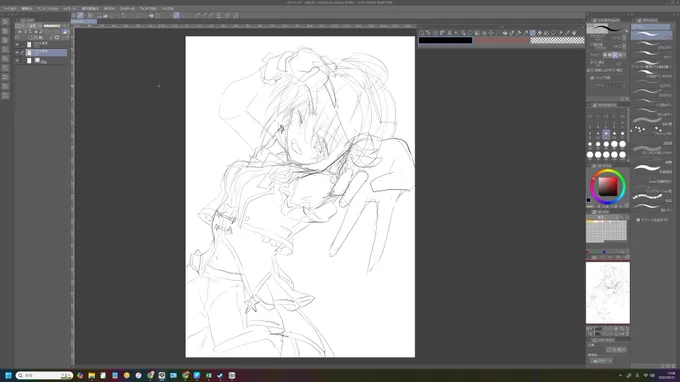
Task: Click the add sub tool button with plus icon
Action: click(653, 220)
